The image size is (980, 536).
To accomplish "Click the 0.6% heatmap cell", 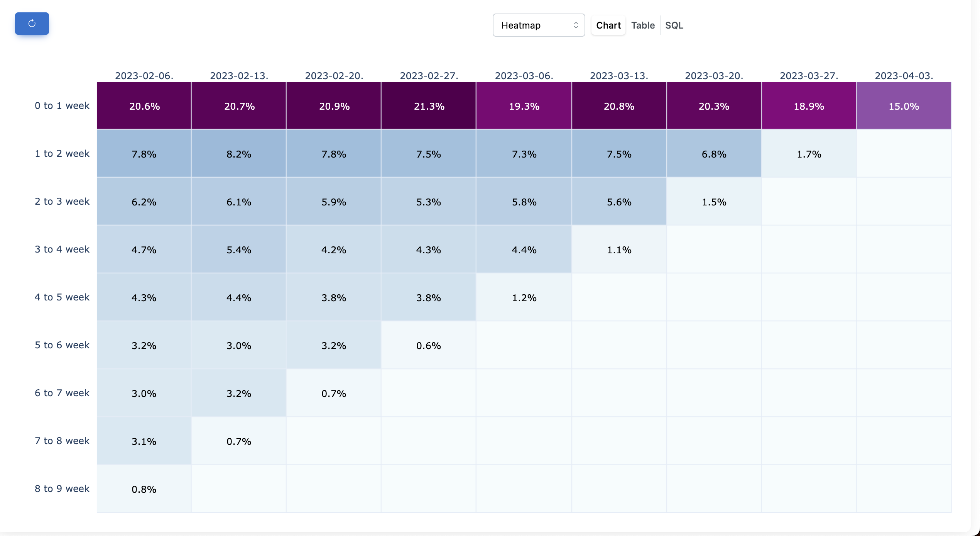I will pos(429,345).
